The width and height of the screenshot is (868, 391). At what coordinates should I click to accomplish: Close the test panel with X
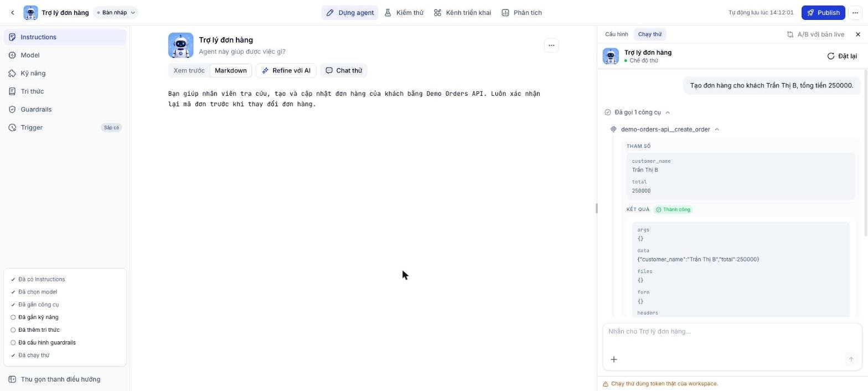tap(858, 34)
